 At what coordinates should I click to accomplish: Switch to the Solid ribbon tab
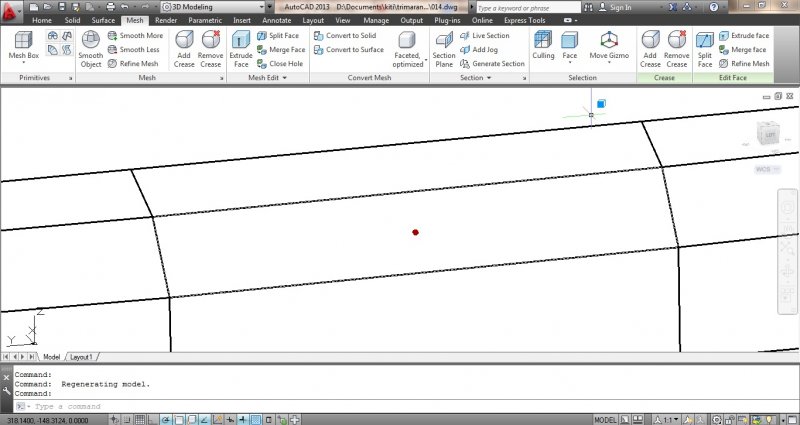click(72, 20)
